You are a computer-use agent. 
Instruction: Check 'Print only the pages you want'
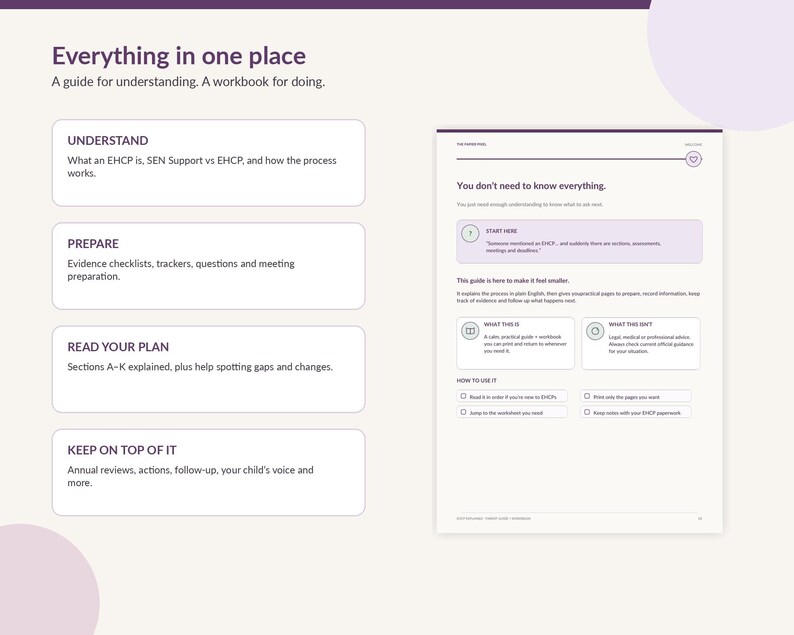(x=587, y=396)
